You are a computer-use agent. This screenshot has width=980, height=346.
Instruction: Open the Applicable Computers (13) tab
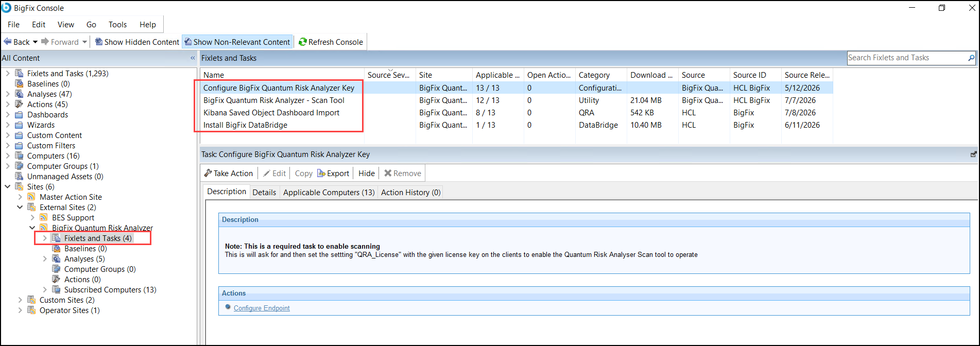click(329, 192)
